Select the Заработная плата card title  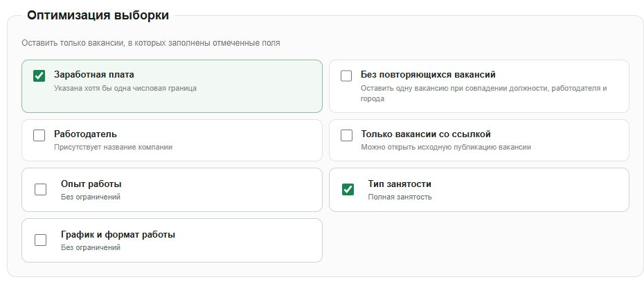click(x=94, y=75)
